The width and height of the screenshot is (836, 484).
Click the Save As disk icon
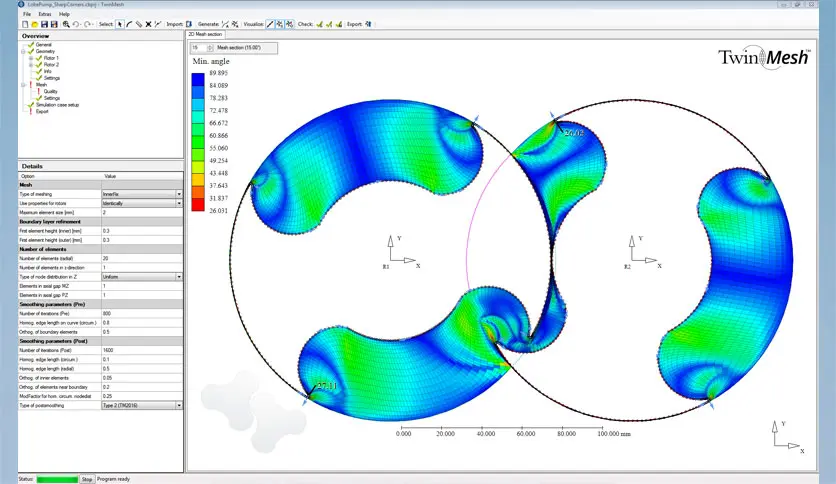(x=54, y=24)
